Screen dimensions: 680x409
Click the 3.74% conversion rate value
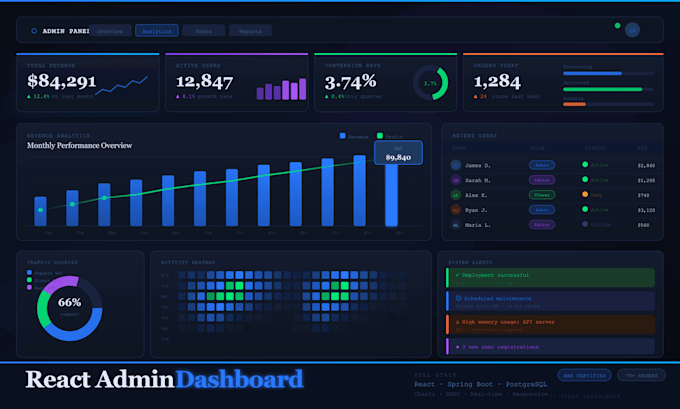[x=350, y=81]
